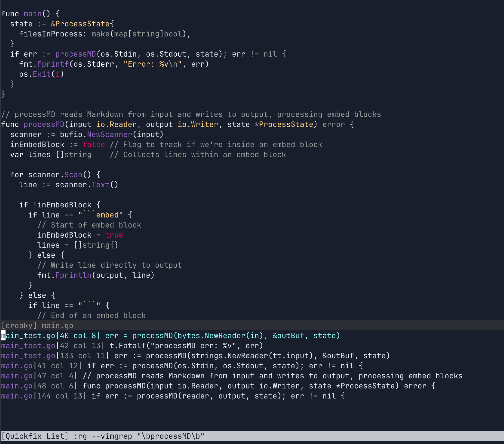
Task: Click func processMD definition line in editor
Action: click(x=178, y=124)
